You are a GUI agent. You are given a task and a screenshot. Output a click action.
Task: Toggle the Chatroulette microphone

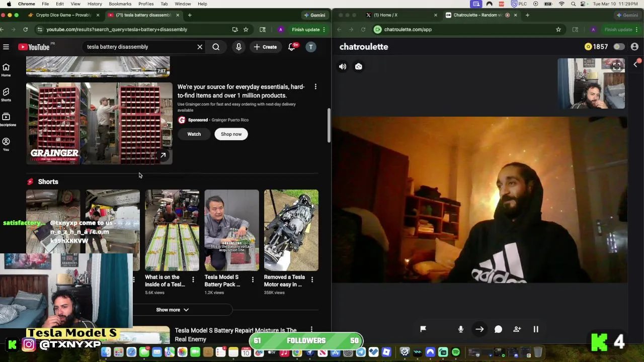[461, 329]
